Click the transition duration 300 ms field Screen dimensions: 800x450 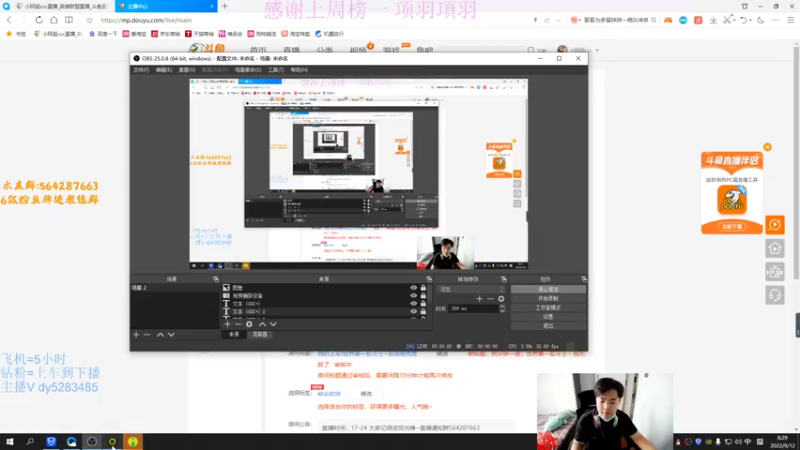[x=473, y=309]
